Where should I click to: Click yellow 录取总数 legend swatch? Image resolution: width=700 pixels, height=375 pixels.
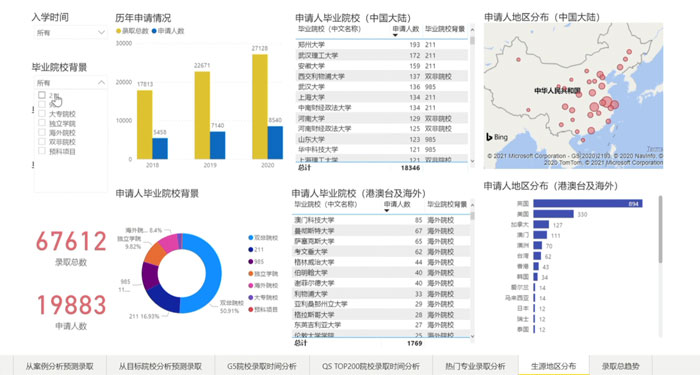coord(118,31)
